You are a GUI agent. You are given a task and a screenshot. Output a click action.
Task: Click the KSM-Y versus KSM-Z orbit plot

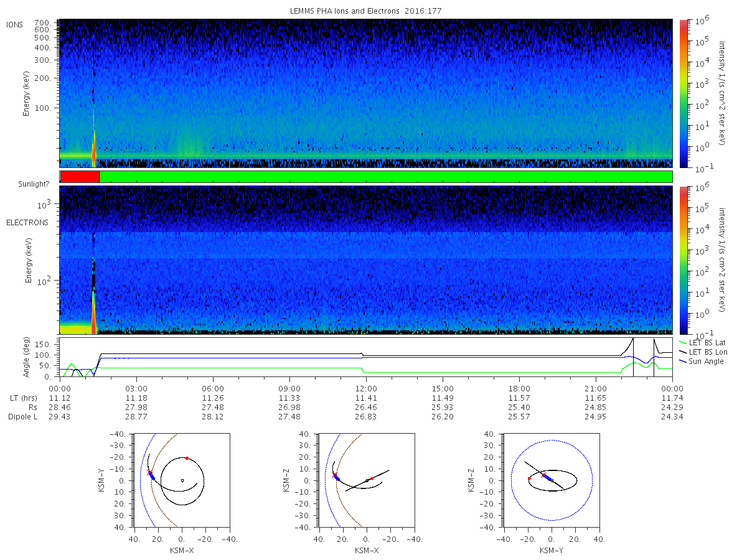[552, 480]
